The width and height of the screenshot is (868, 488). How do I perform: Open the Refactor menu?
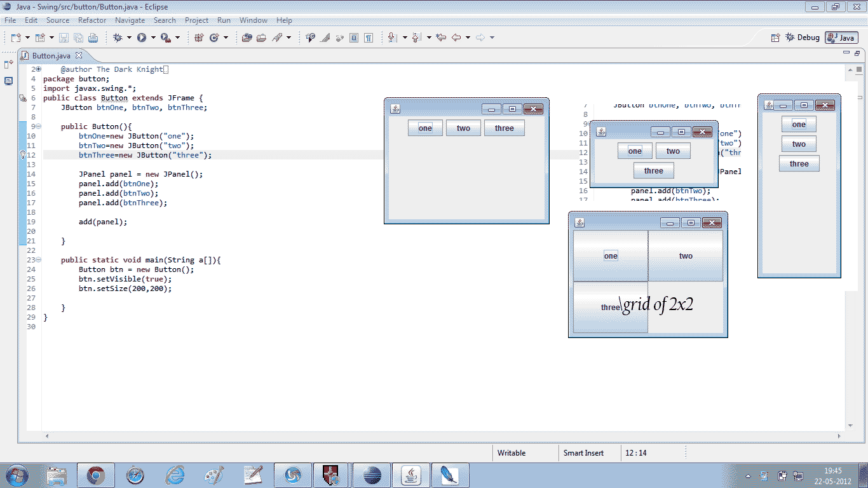pos(92,20)
